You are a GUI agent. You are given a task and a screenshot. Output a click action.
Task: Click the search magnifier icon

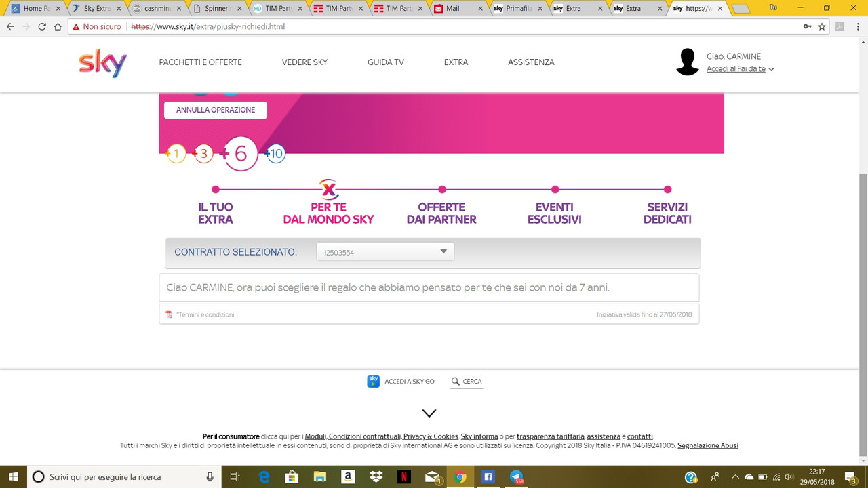pyautogui.click(x=456, y=381)
